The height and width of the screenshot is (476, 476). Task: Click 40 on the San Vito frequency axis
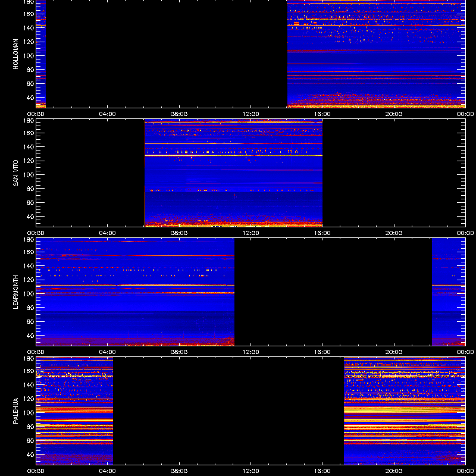pyautogui.click(x=32, y=217)
